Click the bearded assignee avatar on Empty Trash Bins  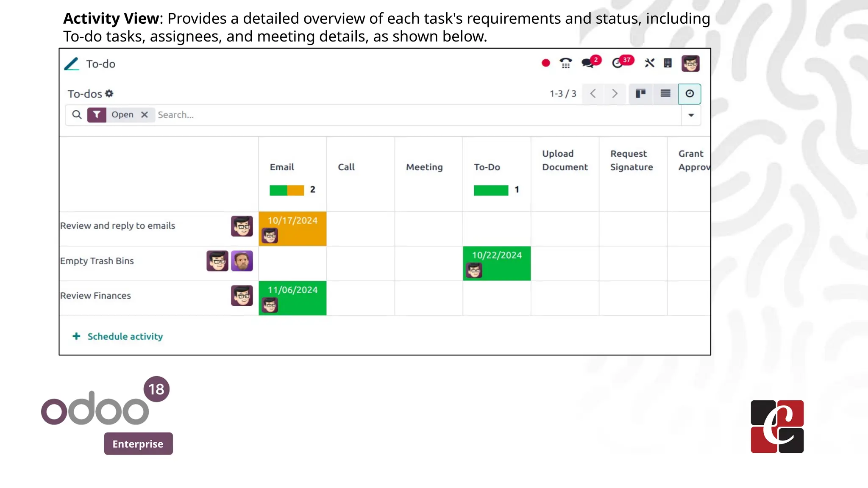(x=242, y=261)
